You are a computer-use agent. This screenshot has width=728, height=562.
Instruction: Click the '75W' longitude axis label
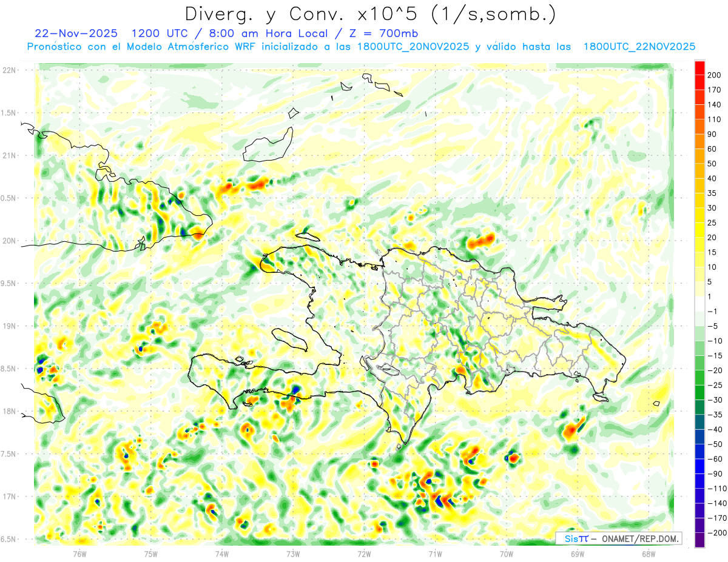tap(151, 554)
